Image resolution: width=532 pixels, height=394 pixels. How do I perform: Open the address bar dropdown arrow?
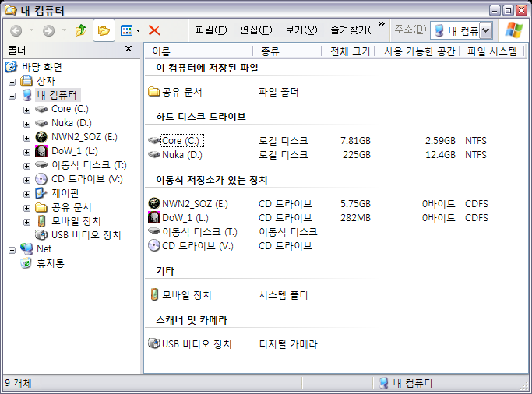click(x=486, y=30)
